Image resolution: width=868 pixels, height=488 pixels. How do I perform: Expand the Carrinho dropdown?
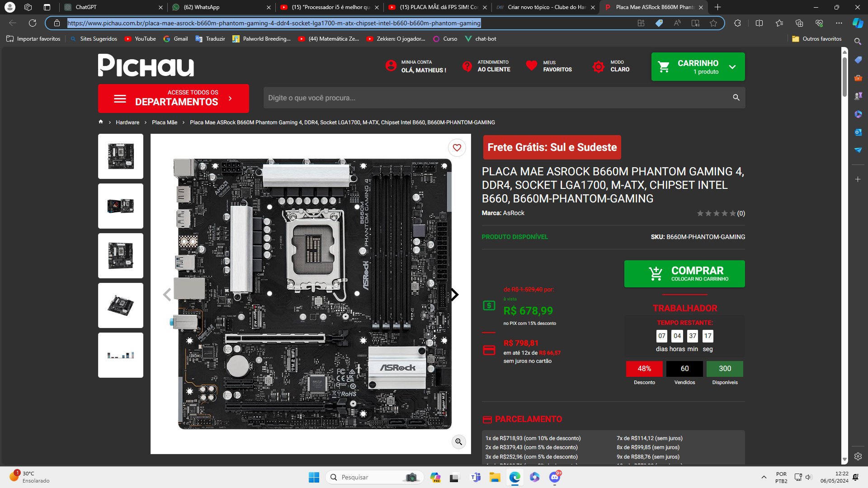tap(732, 67)
